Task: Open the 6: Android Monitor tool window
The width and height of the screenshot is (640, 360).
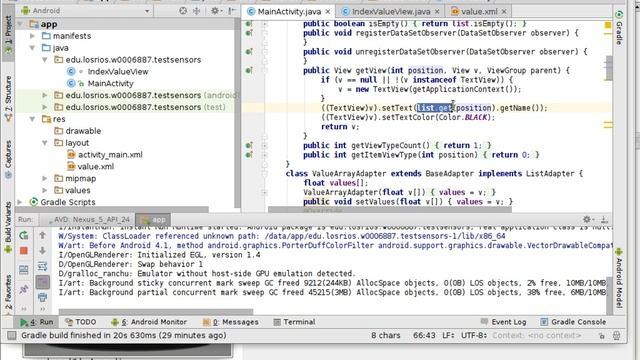Action: (149, 322)
